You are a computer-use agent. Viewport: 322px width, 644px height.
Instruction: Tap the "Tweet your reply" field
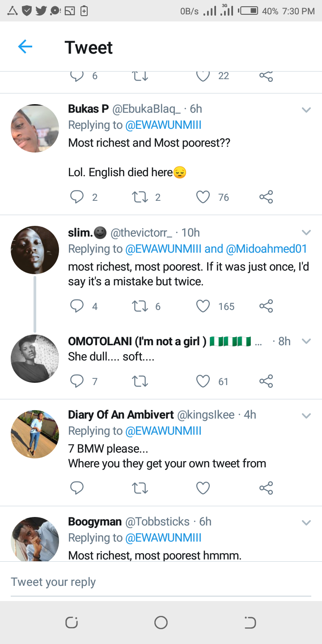[x=161, y=582]
